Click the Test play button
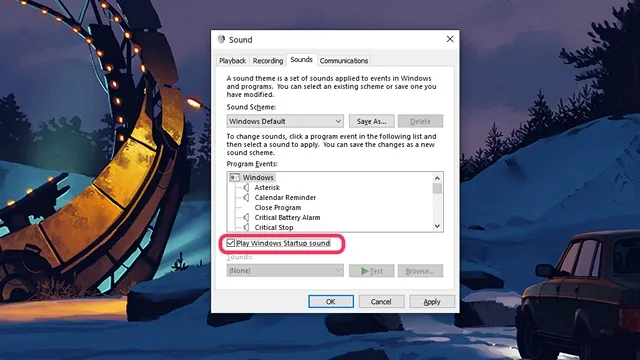Image resolution: width=640 pixels, height=360 pixels. (371, 271)
